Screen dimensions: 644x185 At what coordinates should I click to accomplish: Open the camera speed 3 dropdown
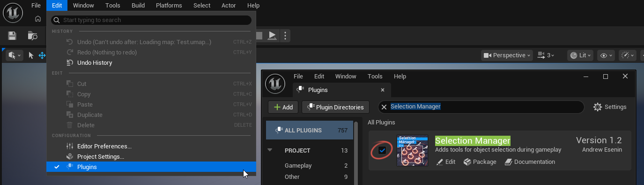point(546,55)
